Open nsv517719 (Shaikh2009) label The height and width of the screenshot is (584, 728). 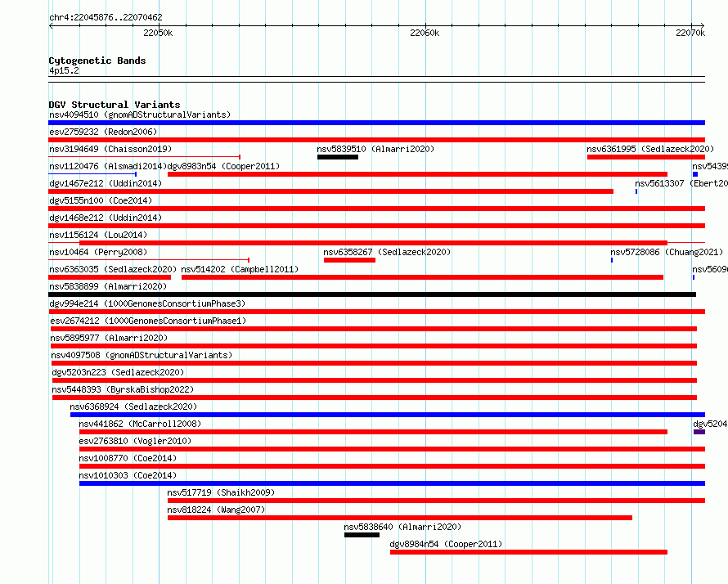click(221, 492)
